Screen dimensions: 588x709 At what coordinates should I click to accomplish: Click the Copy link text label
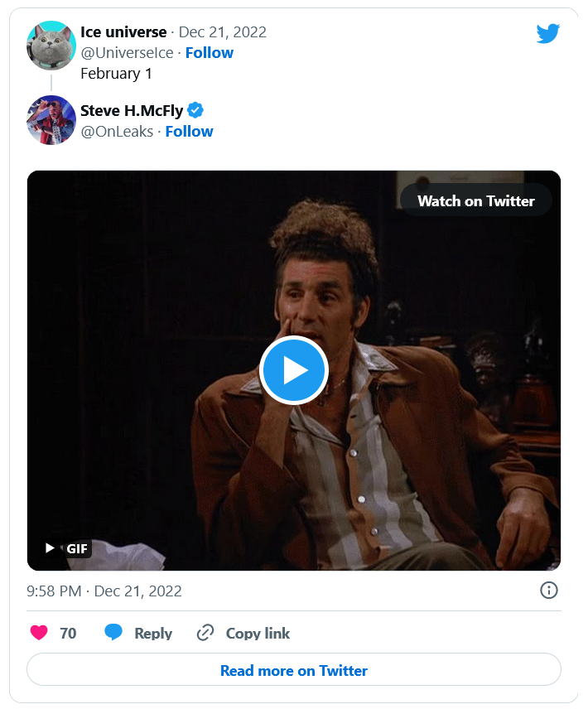(x=258, y=634)
